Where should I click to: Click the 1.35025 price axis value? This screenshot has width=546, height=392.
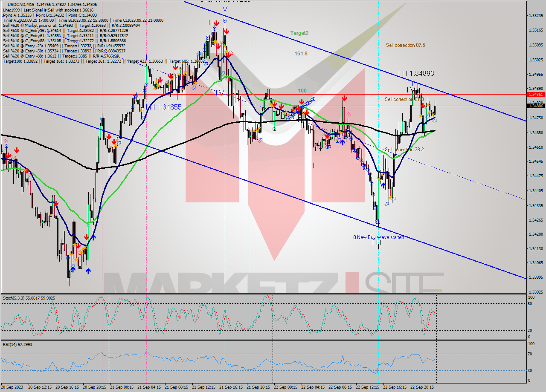(x=536, y=60)
